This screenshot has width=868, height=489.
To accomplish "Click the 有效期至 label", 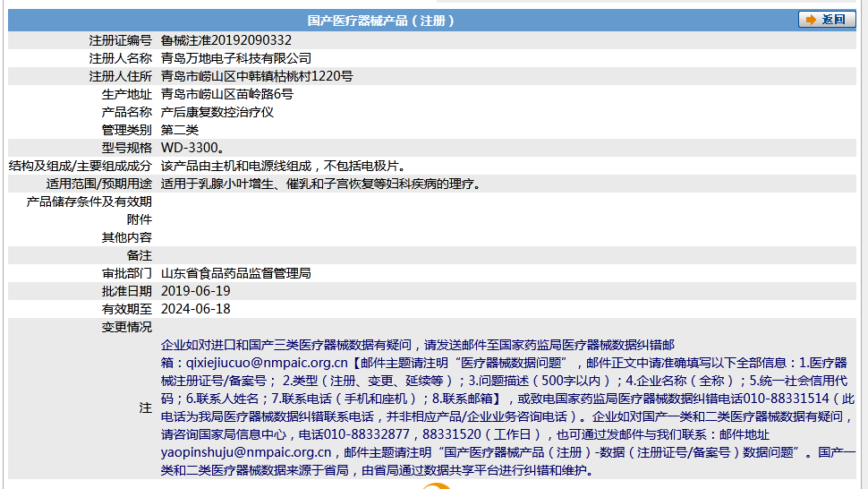I will click(x=126, y=309).
